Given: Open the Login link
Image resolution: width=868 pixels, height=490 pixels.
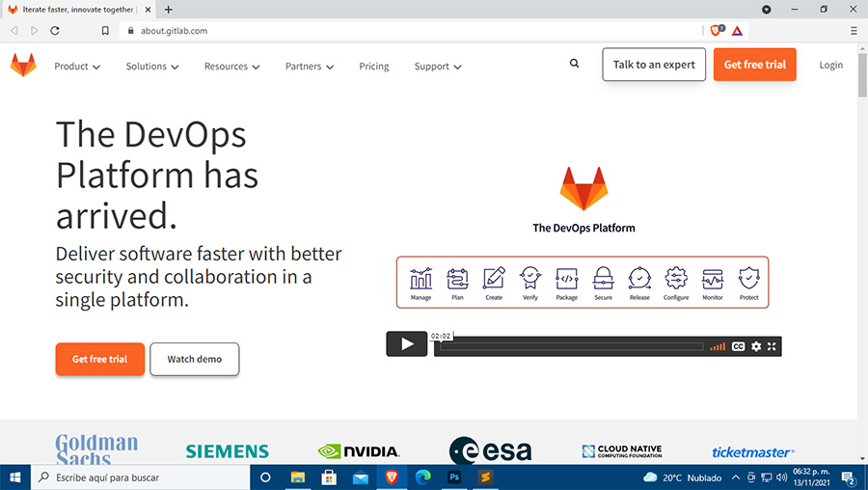Looking at the screenshot, I should [x=831, y=65].
